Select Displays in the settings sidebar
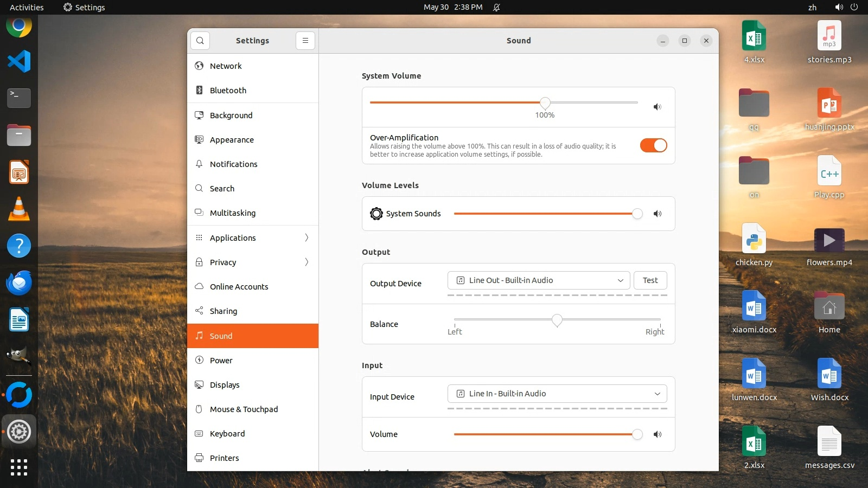The height and width of the screenshot is (488, 868). pyautogui.click(x=225, y=385)
